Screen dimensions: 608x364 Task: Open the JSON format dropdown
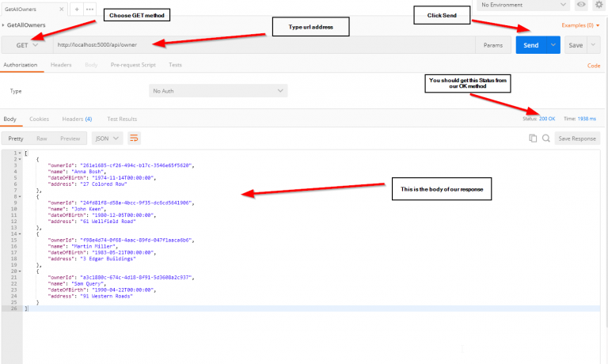pyautogui.click(x=108, y=138)
